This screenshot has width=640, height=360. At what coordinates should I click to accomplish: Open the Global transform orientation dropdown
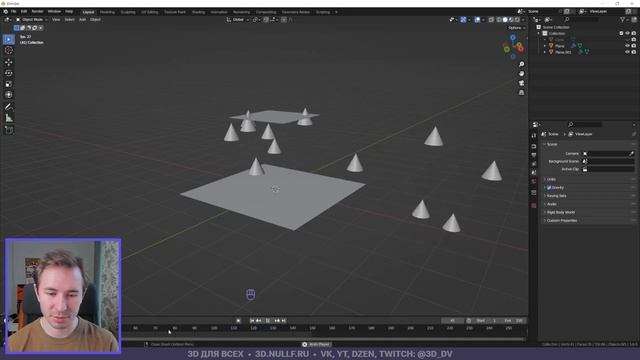tap(238, 20)
